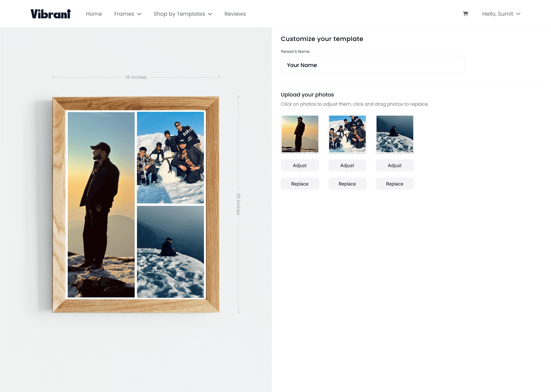Expand the Shop by Templates menu

(183, 14)
